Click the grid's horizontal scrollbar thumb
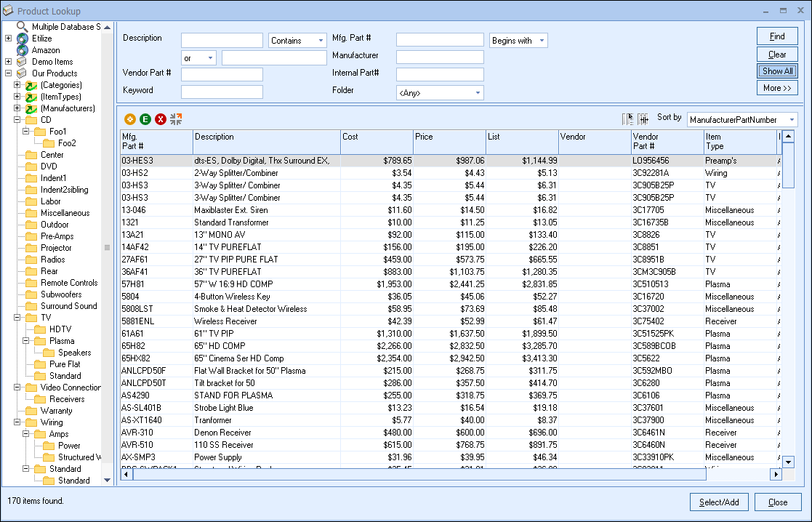Image resolution: width=812 pixels, height=522 pixels. (x=419, y=475)
